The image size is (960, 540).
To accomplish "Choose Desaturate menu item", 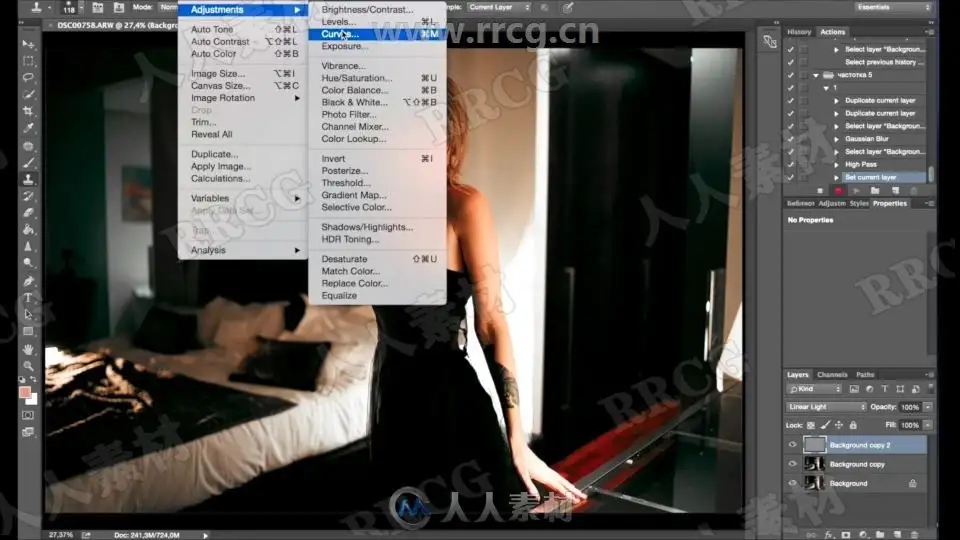I will (x=377, y=259).
